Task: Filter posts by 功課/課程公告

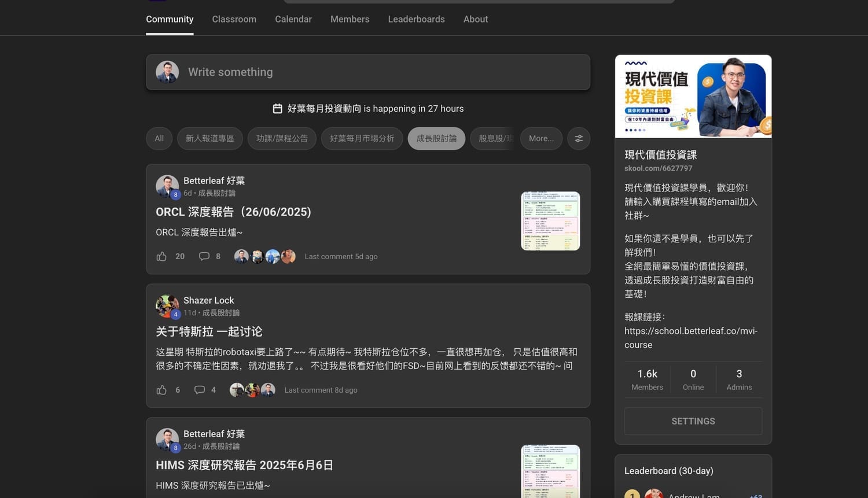Action: (x=282, y=139)
